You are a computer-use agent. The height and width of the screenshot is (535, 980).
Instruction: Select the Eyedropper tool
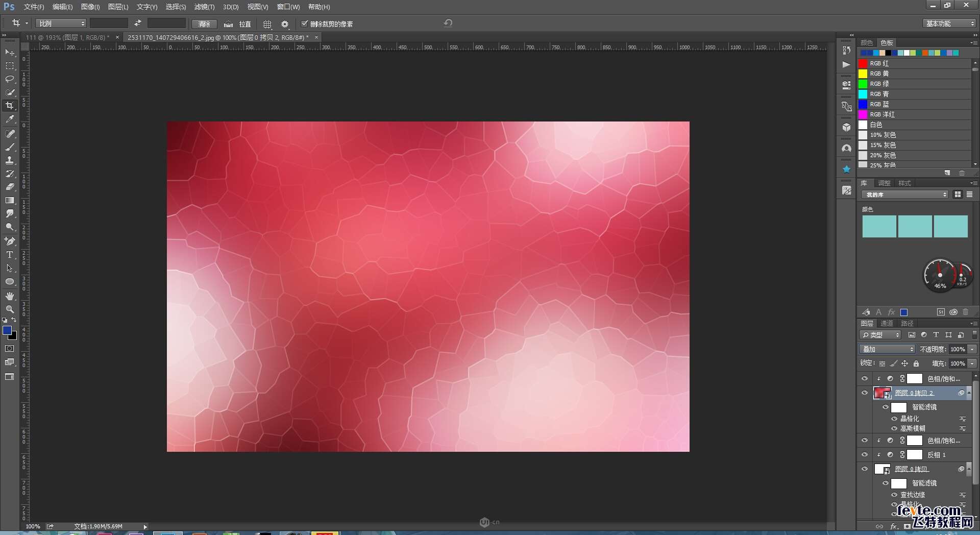[10, 119]
